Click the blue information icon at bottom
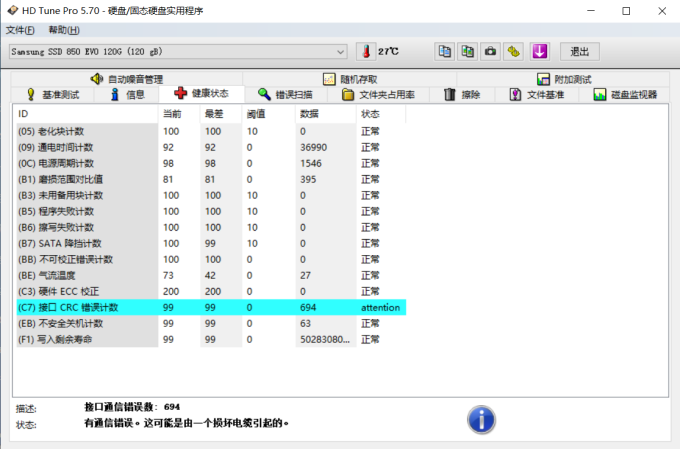The width and height of the screenshot is (680, 449). [481, 417]
